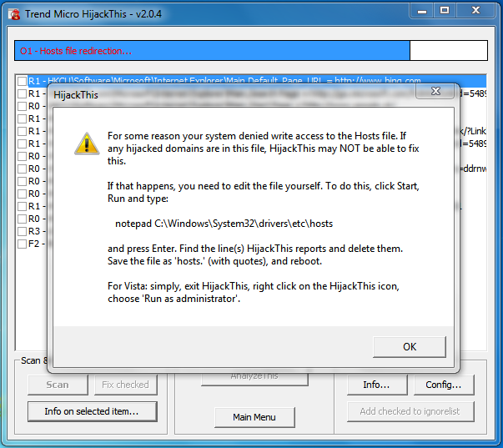The height and width of the screenshot is (448, 503).
Task: Maximize the HijackThis main window
Action: pyautogui.click(x=445, y=11)
